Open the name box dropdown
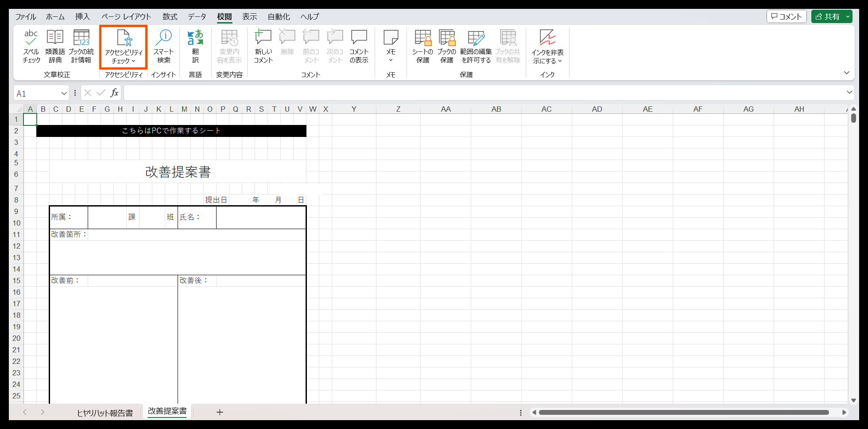This screenshot has height=429, width=868. point(64,93)
